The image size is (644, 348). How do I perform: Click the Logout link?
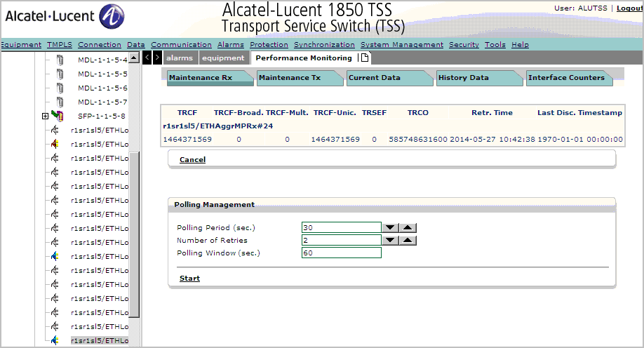630,8
